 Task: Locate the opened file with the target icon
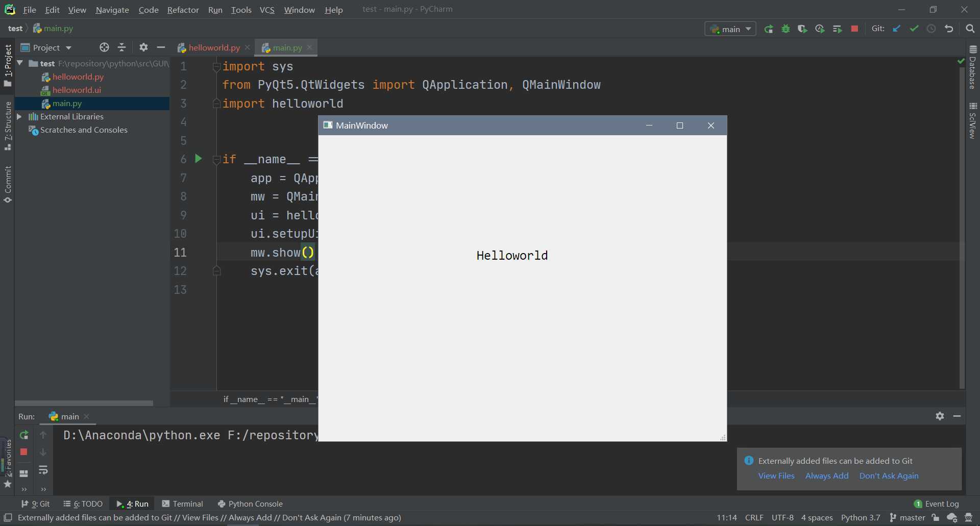104,47
